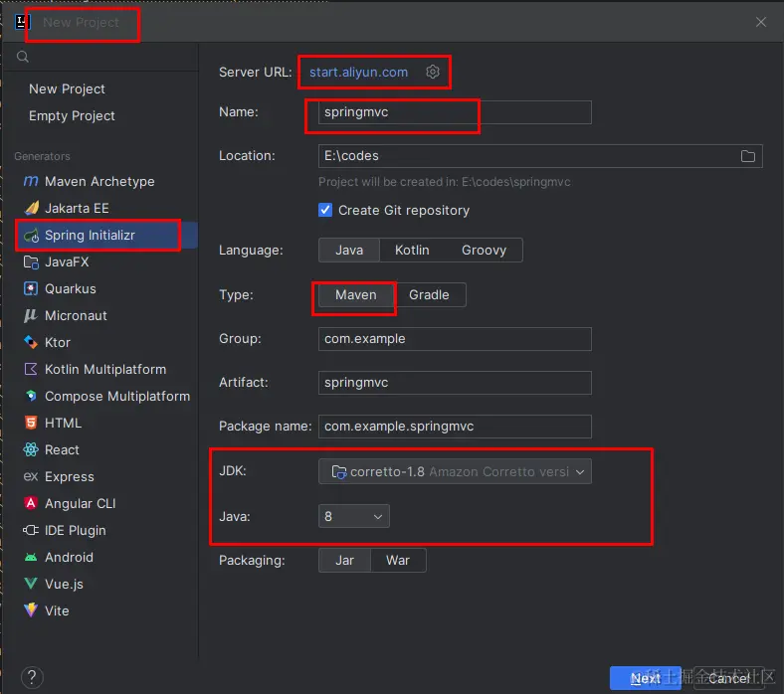Select Compose Multiplatform generator
This screenshot has height=694, width=784.
point(117,396)
